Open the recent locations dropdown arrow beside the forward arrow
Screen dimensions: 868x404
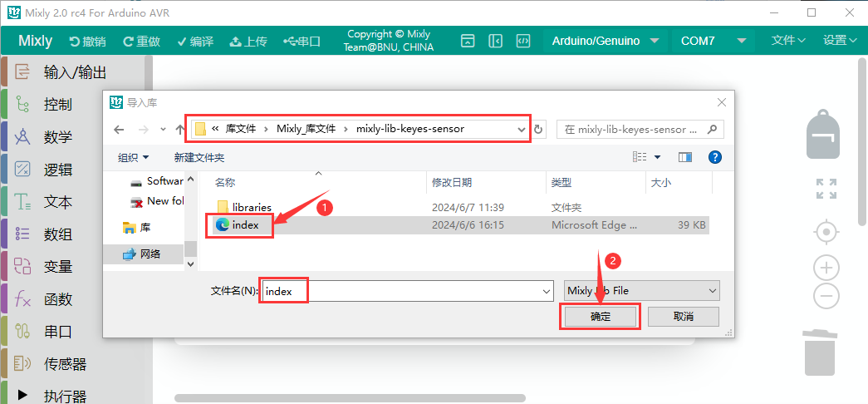tap(164, 129)
